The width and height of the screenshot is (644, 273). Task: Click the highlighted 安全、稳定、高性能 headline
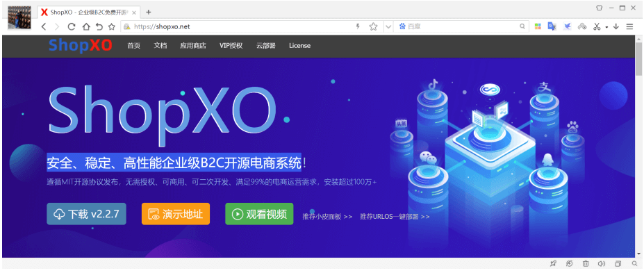[x=174, y=163]
